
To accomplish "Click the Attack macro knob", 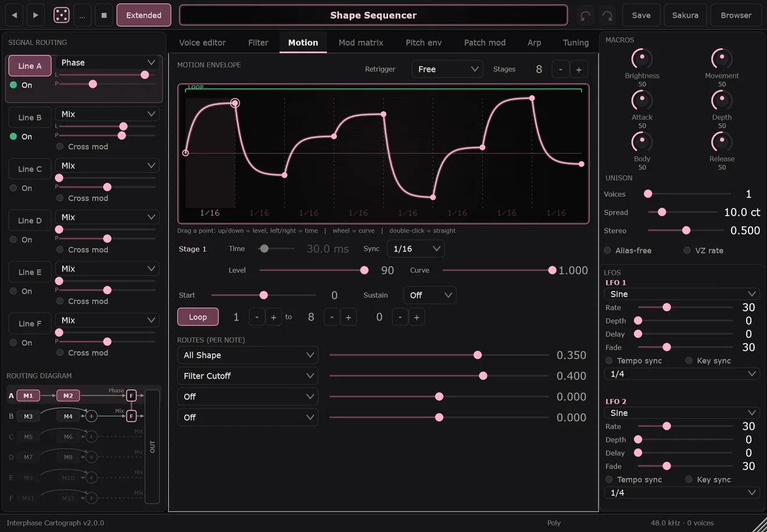I will 642,100.
